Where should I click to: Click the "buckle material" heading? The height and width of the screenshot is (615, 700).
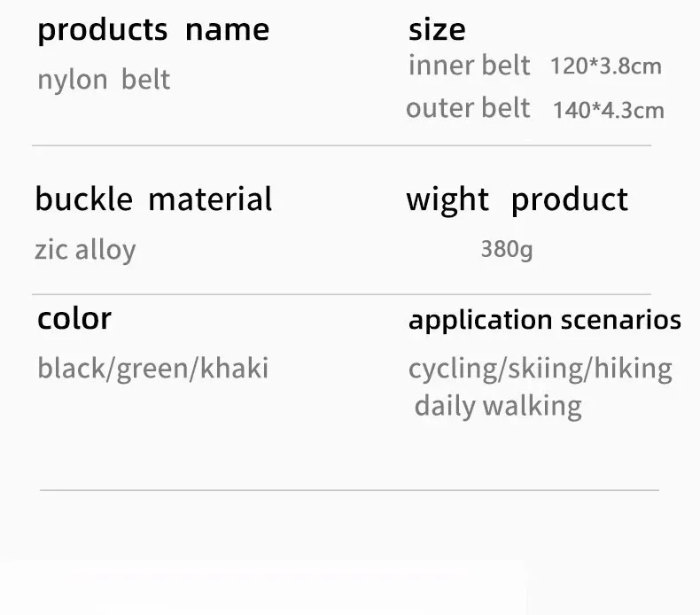coord(153,199)
